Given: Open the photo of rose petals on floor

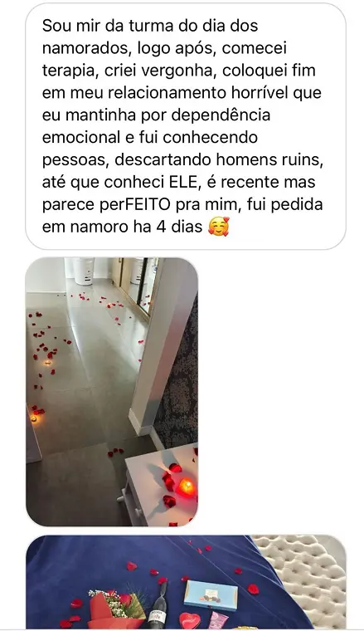Looking at the screenshot, I should 112,392.
